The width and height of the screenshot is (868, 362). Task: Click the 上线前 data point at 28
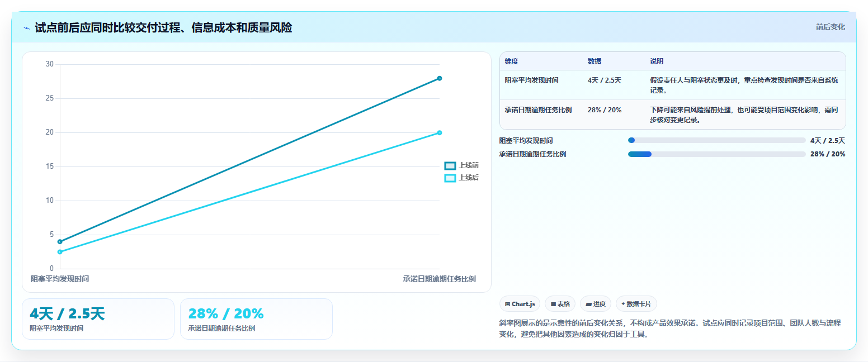tap(440, 78)
